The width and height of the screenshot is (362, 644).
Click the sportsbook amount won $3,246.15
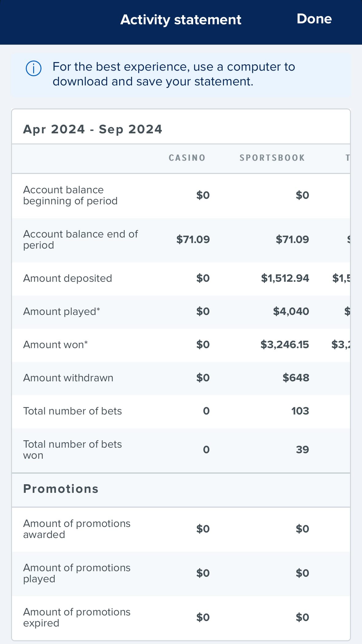click(x=285, y=345)
